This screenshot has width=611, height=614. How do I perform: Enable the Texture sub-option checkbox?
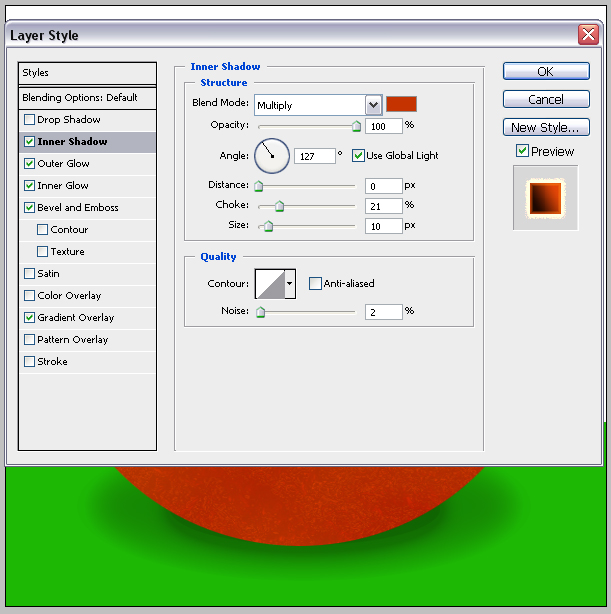coord(42,251)
